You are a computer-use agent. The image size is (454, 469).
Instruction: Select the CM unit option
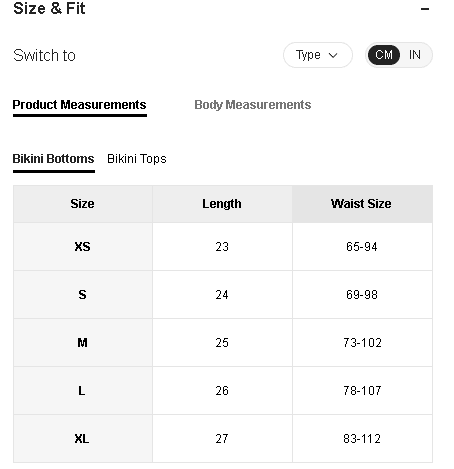coord(384,55)
